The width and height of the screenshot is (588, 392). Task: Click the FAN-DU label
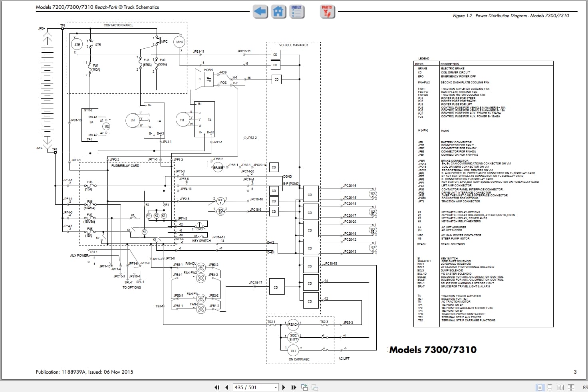pos(191,263)
